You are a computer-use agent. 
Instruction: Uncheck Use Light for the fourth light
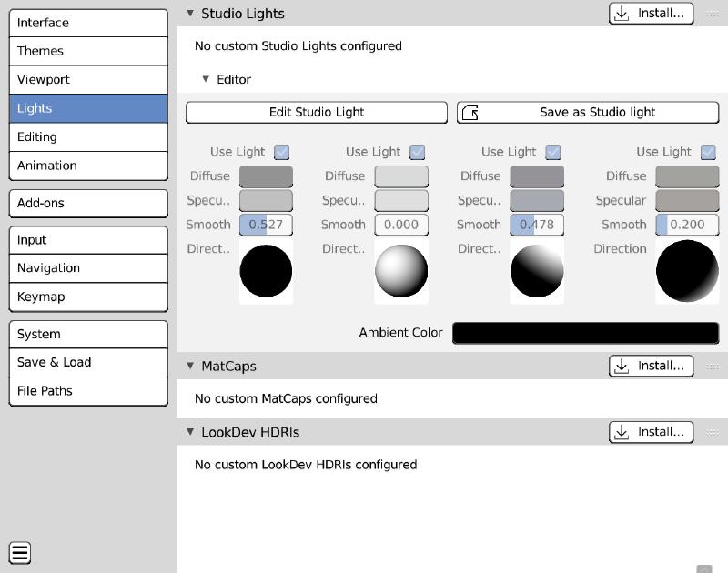coord(708,152)
